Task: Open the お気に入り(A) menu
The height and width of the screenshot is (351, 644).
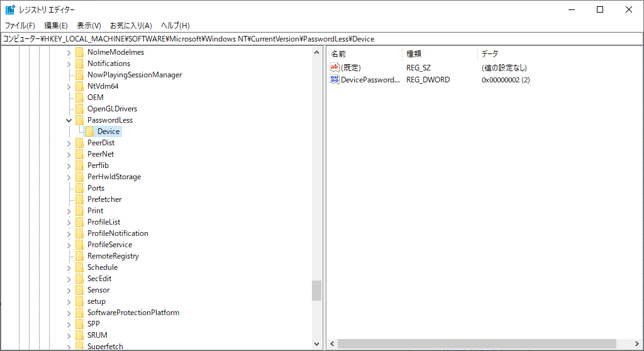Action: coord(131,26)
